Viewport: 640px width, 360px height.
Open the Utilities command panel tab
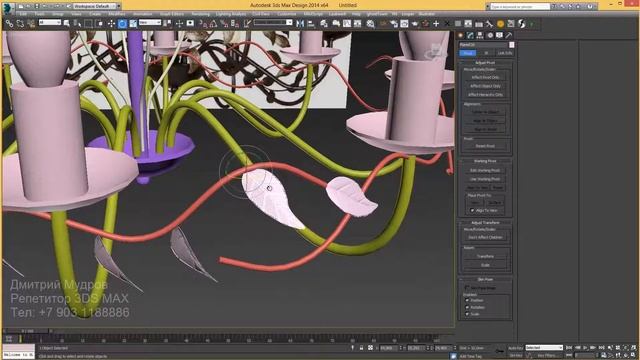pyautogui.click(x=509, y=36)
